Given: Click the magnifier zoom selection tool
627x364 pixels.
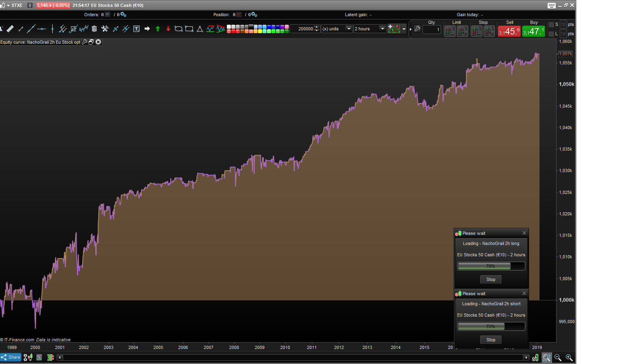Looking at the screenshot, I should 546,358.
